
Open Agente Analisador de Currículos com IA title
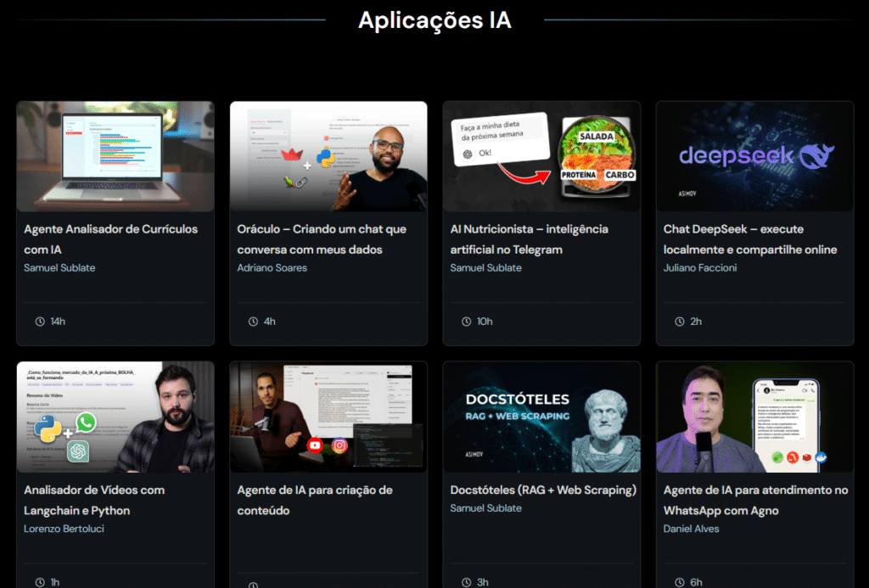point(110,239)
